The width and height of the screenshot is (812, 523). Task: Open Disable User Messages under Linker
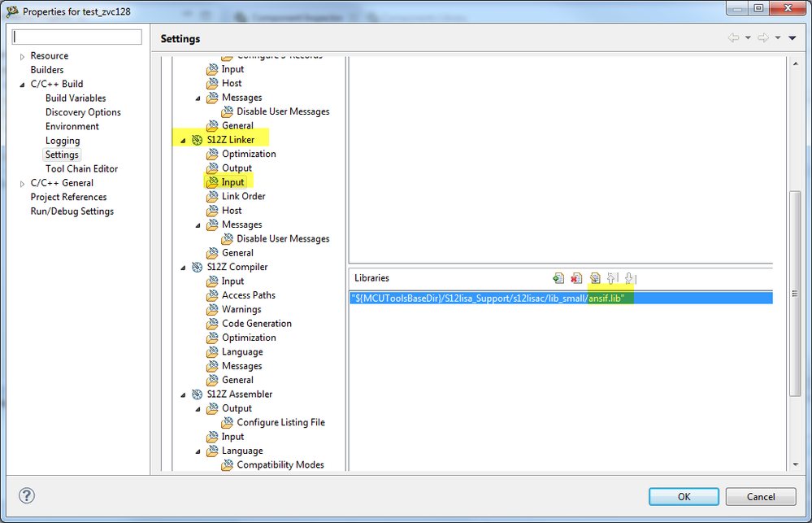(x=283, y=238)
